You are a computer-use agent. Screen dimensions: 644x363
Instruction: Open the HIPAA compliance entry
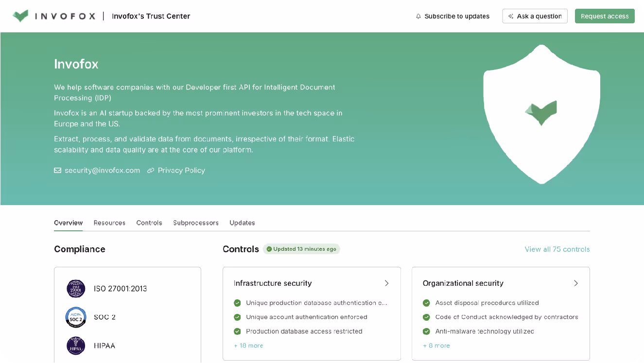pos(104,346)
